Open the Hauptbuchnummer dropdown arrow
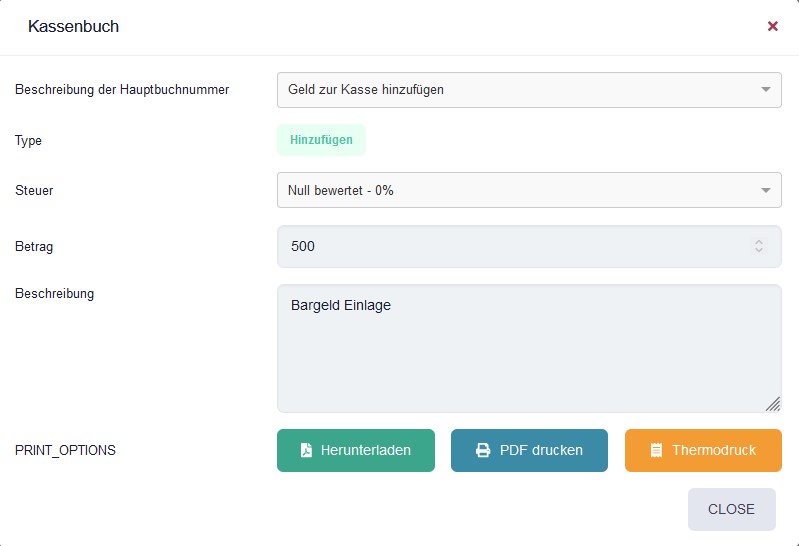The width and height of the screenshot is (799, 546). coord(765,89)
